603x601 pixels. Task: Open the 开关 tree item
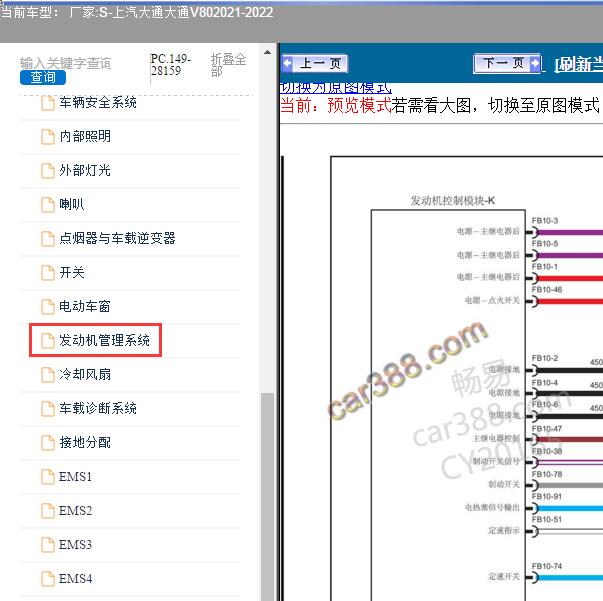72,272
